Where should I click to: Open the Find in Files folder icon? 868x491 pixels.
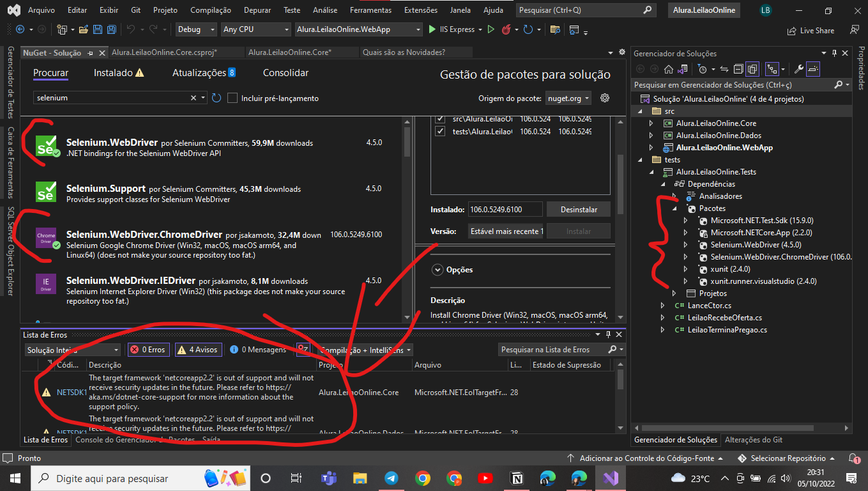555,29
